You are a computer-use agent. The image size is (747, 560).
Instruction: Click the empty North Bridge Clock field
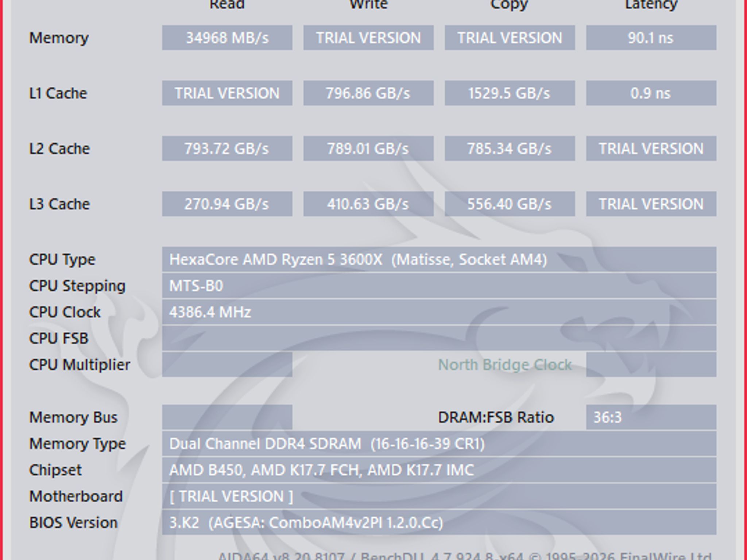(x=651, y=365)
